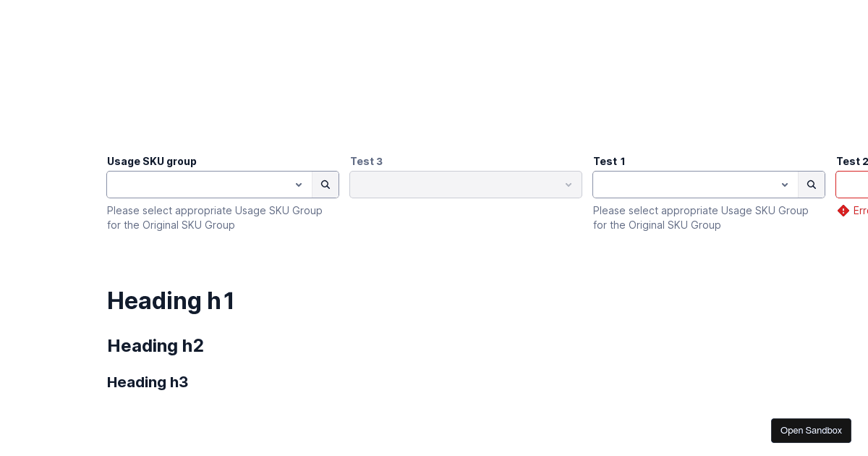Viewport: 868px width, 456px height.
Task: Click the Error message text under Test 2
Action: tap(861, 211)
